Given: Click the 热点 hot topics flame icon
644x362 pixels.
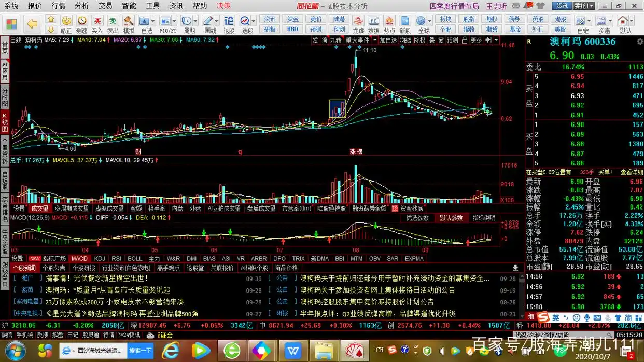Looking at the screenshot, I should click(x=389, y=21).
